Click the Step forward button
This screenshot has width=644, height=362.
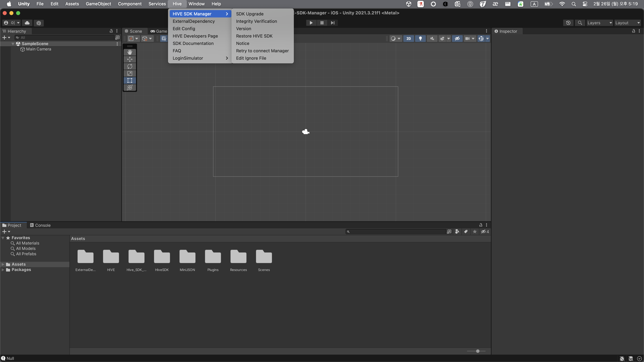[x=333, y=23]
